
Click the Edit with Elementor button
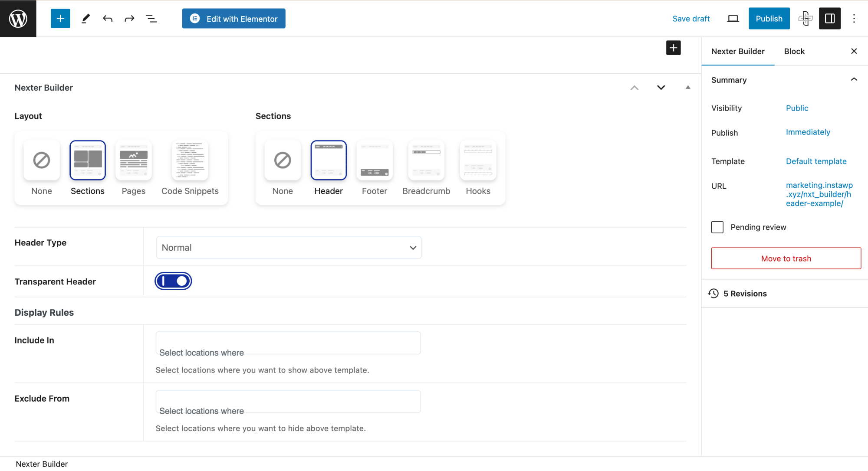[x=233, y=18]
